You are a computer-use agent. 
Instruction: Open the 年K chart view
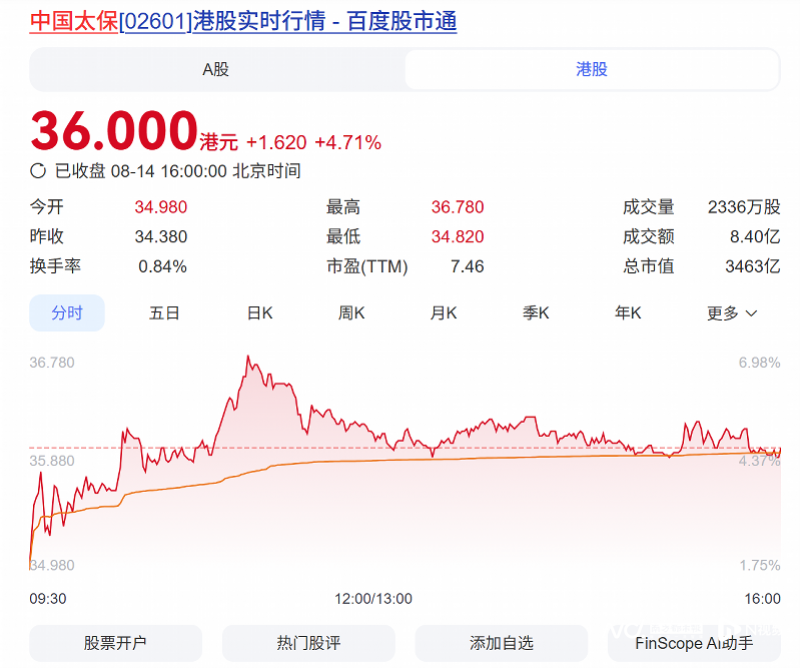628,313
